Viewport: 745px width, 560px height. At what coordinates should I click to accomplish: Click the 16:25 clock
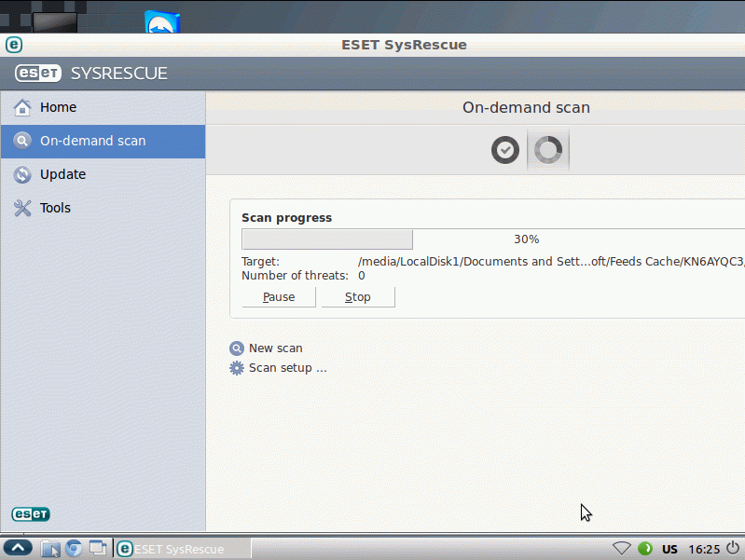tap(704, 550)
